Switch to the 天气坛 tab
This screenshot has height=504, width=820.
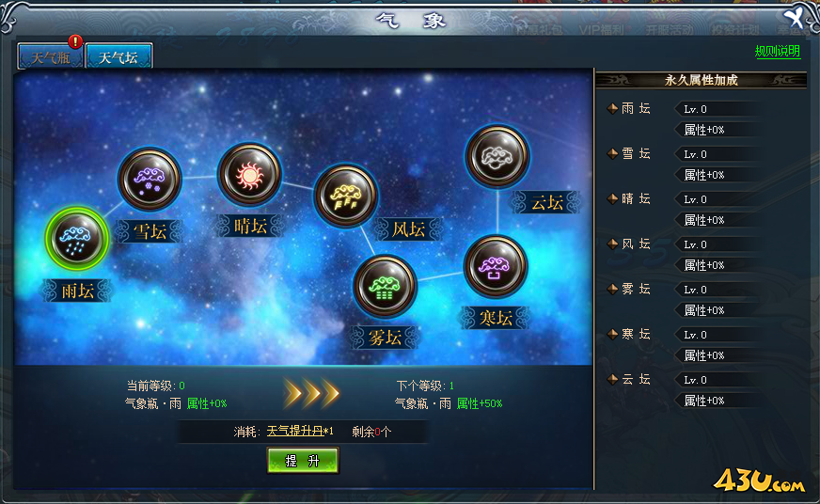(118, 57)
